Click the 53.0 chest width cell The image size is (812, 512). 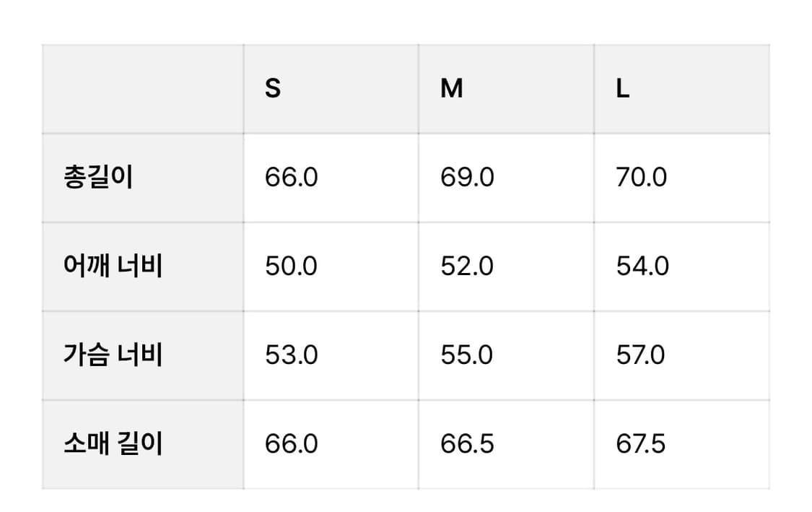[291, 355]
